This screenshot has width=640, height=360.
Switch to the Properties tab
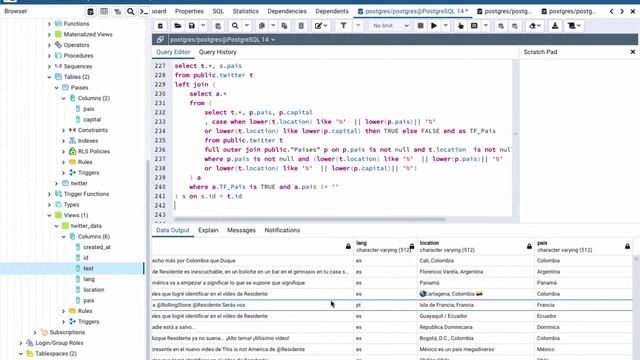[x=189, y=11]
